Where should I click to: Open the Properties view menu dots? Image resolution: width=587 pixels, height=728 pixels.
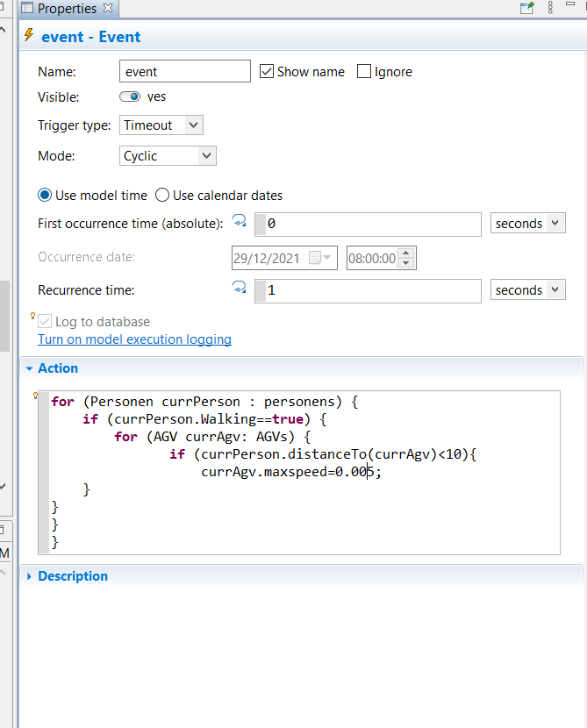click(x=550, y=7)
